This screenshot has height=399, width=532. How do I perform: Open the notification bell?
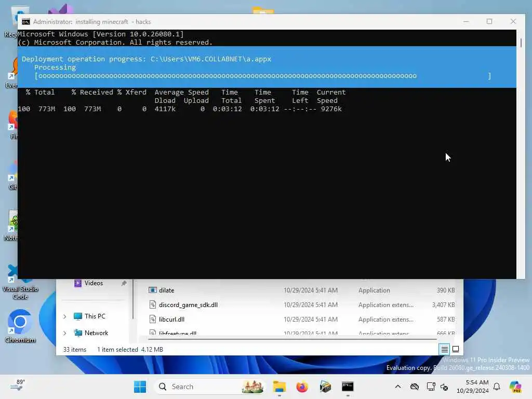click(497, 387)
